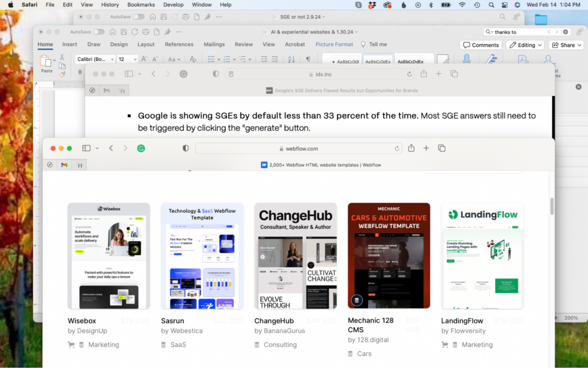
Task: Open the share menu in the webflow.com window
Action: (411, 148)
